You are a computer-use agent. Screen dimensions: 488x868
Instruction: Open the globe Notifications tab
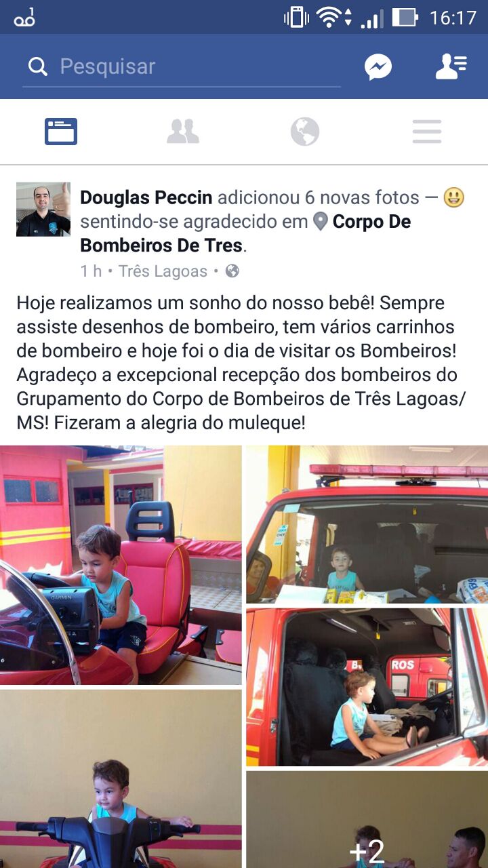point(305,132)
